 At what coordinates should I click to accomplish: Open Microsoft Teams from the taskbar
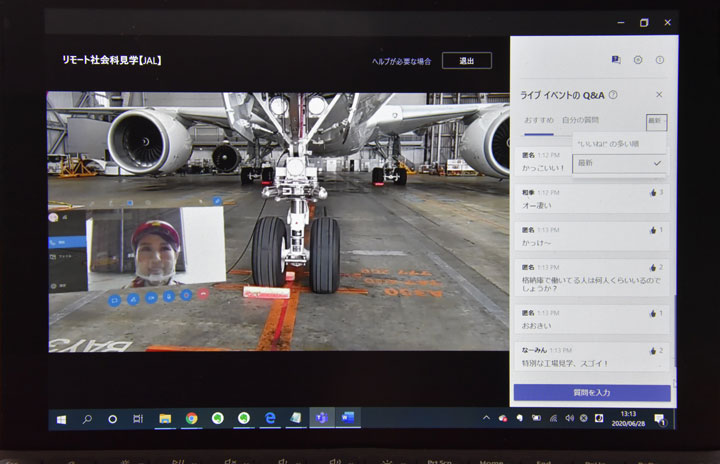322,418
